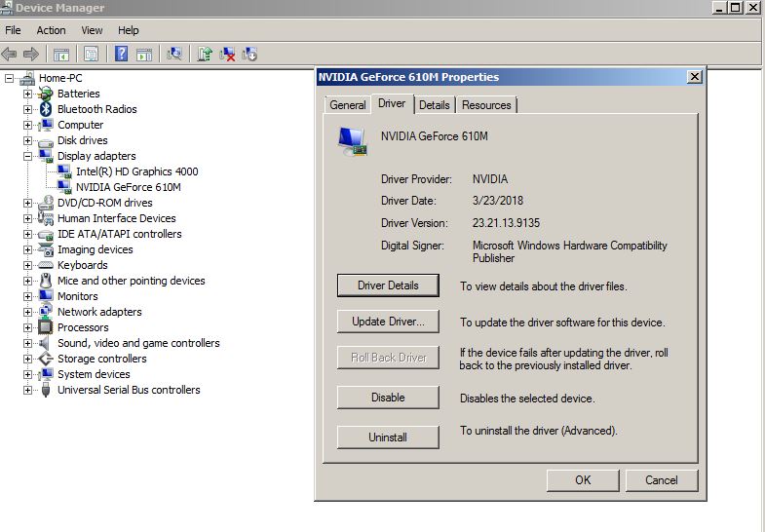765x532 pixels.
Task: Click the Show/Hide Action Pane toolbar icon
Action: pyautogui.click(x=144, y=55)
